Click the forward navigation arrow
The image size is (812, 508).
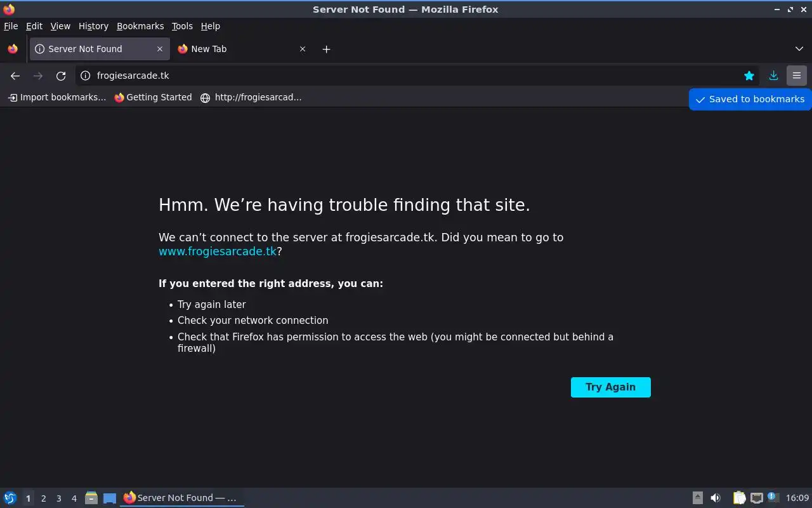[x=38, y=76]
